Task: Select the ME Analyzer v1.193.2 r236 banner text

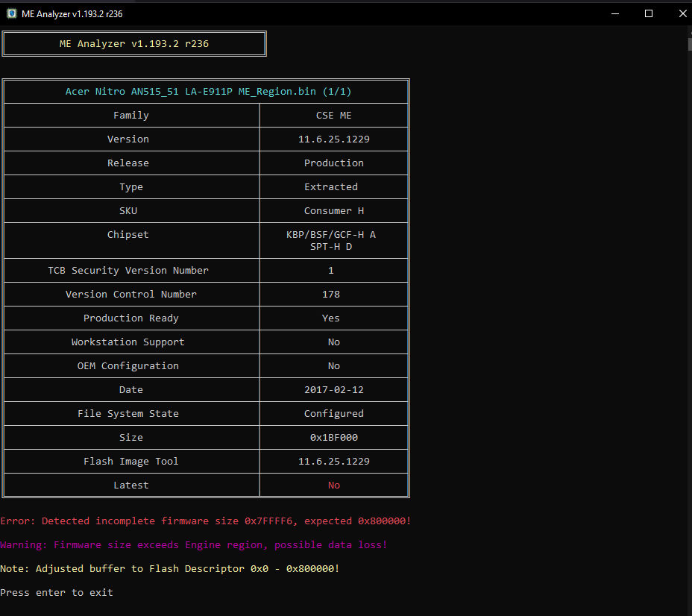Action: click(134, 44)
